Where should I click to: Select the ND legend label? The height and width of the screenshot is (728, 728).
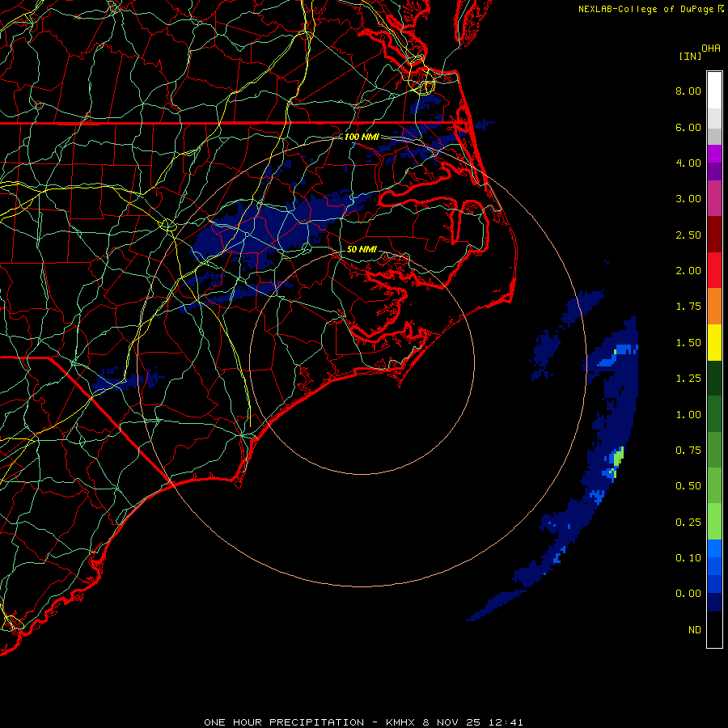click(x=695, y=630)
